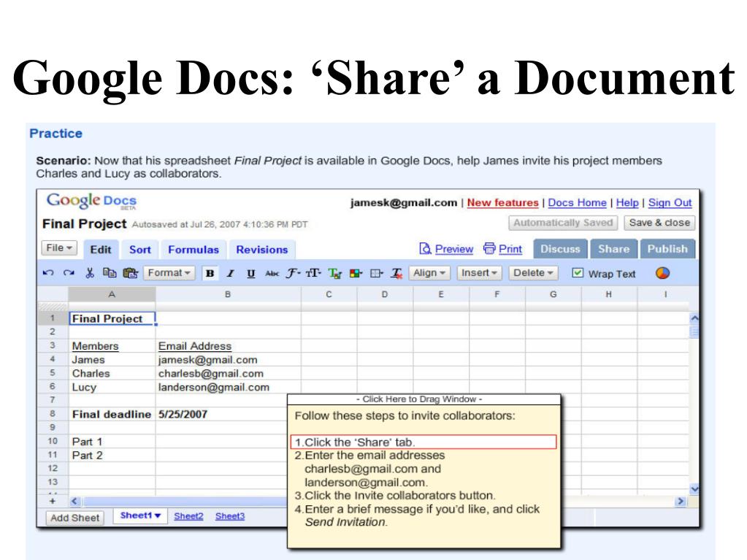Open the cell background color picker
The height and width of the screenshot is (560, 747).
pyautogui.click(x=356, y=273)
